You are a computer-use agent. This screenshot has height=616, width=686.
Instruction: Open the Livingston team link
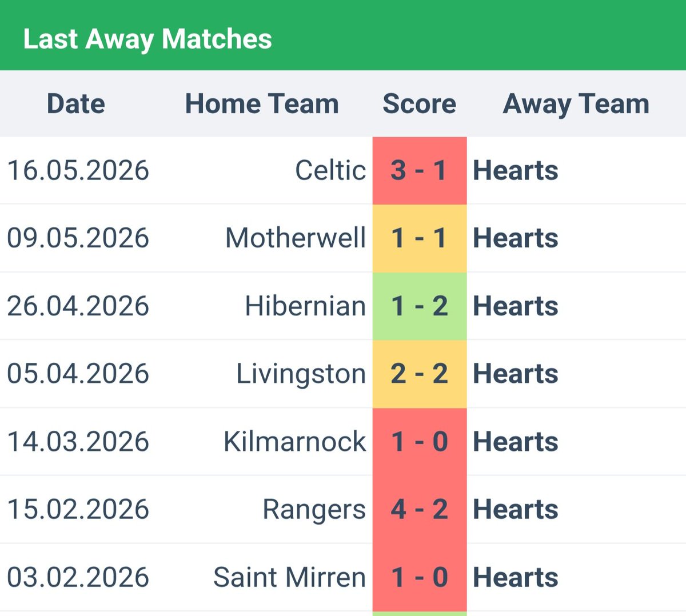click(301, 374)
